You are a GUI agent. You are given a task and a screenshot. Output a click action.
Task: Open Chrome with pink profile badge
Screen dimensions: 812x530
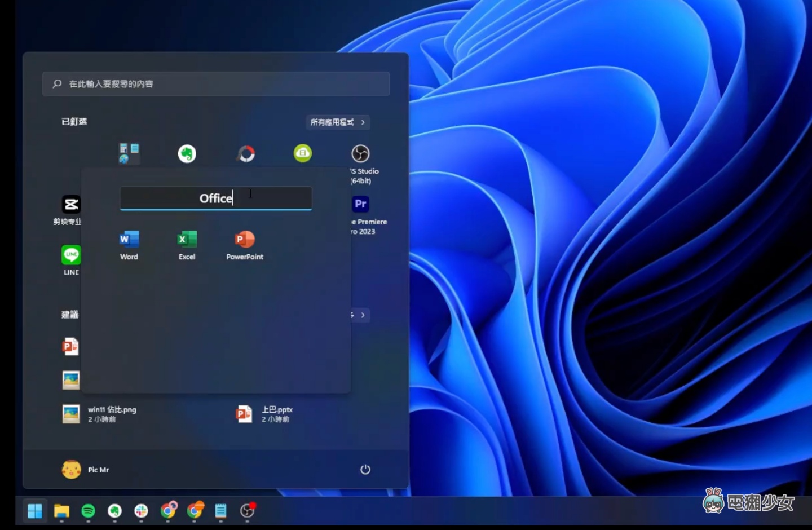click(x=168, y=510)
